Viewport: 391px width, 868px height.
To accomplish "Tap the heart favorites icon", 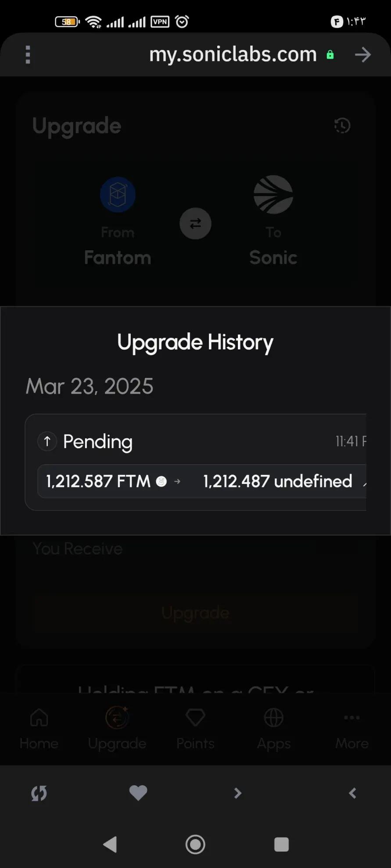I will (x=138, y=793).
